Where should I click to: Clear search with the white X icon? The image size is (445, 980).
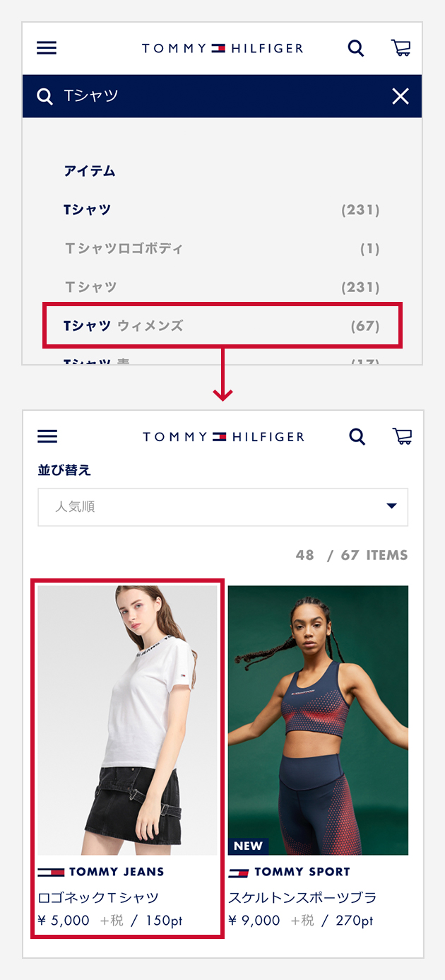click(400, 96)
